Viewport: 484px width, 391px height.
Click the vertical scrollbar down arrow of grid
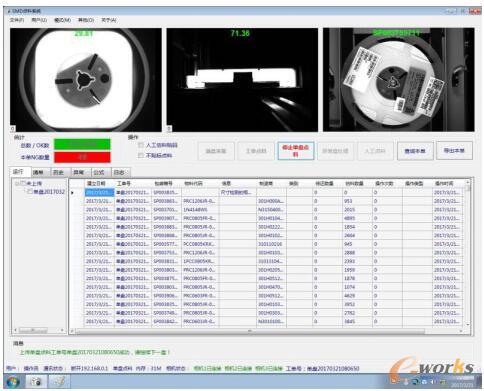coord(467,324)
